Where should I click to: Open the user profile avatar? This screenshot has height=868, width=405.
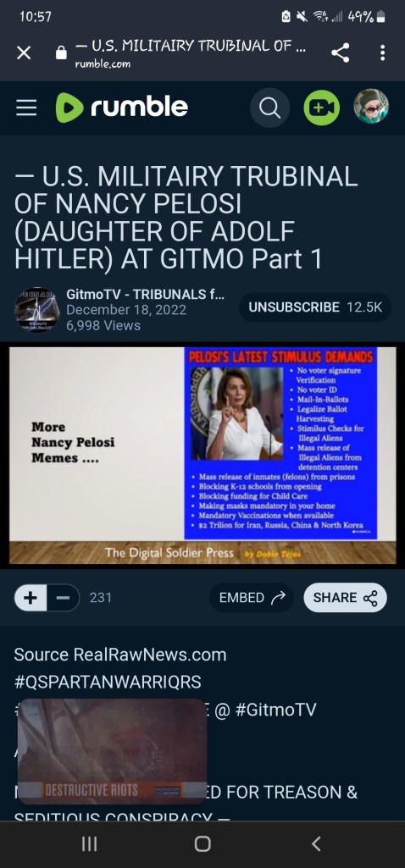point(371,107)
